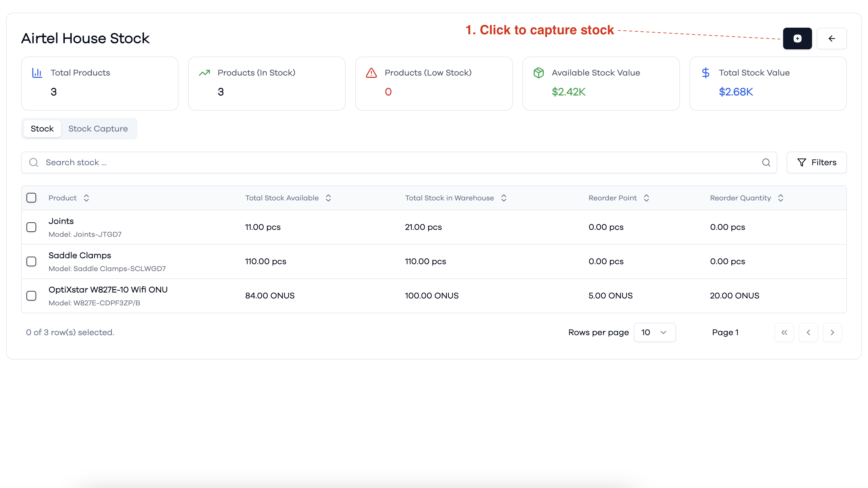Screen dimensions: 868x488
Task: Click the Total Stock Value dollar icon
Action: coord(705,73)
